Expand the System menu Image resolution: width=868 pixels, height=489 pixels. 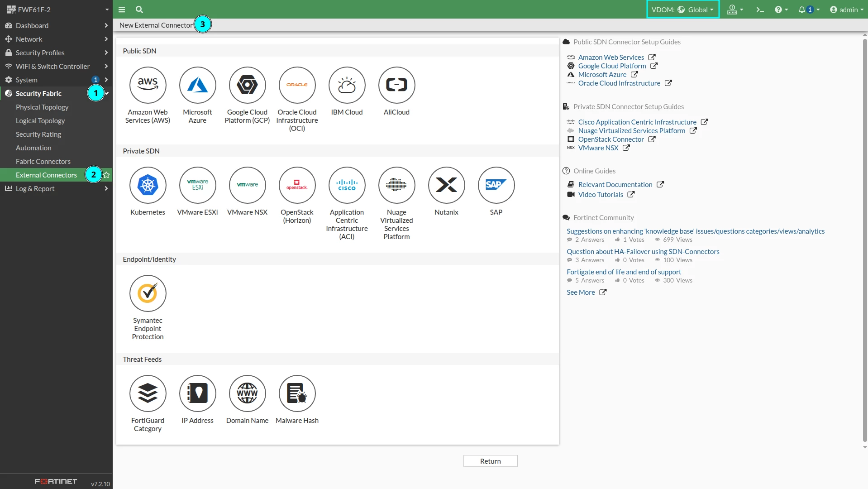(56, 80)
